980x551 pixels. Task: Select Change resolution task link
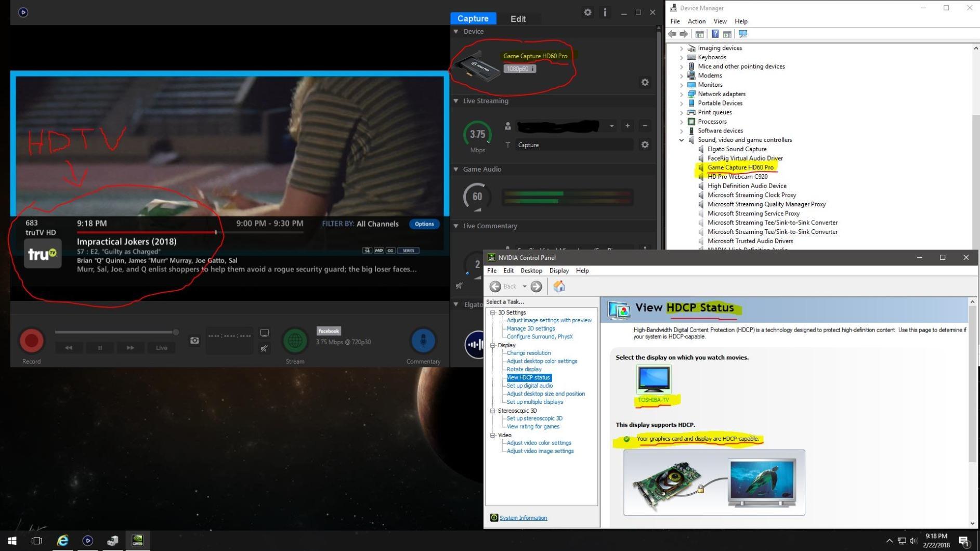point(528,353)
